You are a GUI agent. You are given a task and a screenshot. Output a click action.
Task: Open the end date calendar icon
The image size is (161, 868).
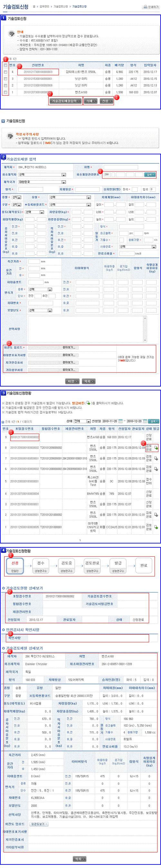(145, 421)
